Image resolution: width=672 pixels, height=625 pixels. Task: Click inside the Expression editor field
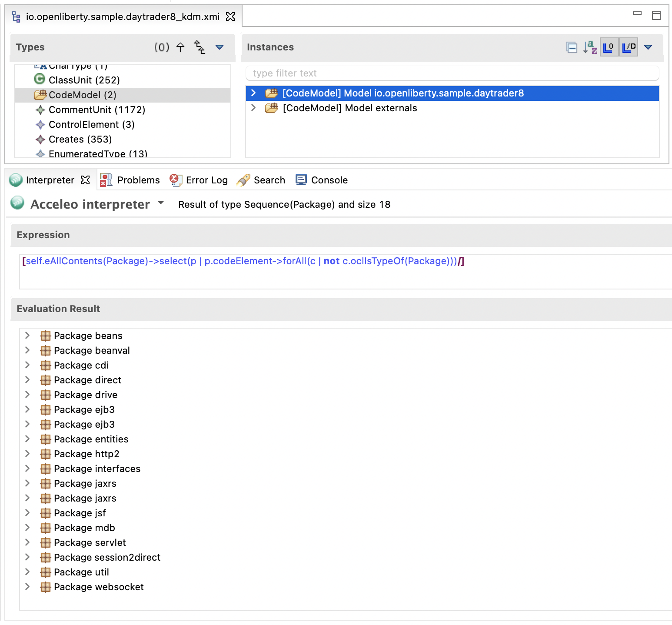pos(346,272)
